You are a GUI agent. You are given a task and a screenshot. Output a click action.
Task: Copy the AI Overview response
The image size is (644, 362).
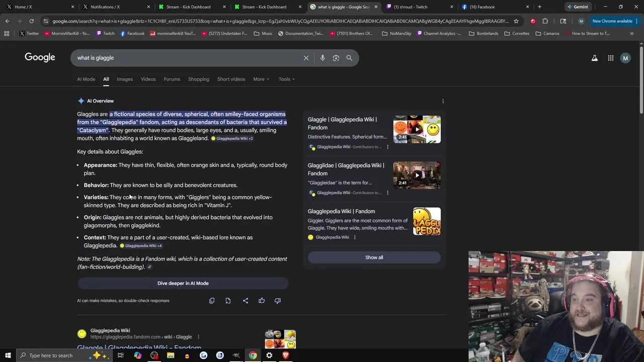point(212,301)
